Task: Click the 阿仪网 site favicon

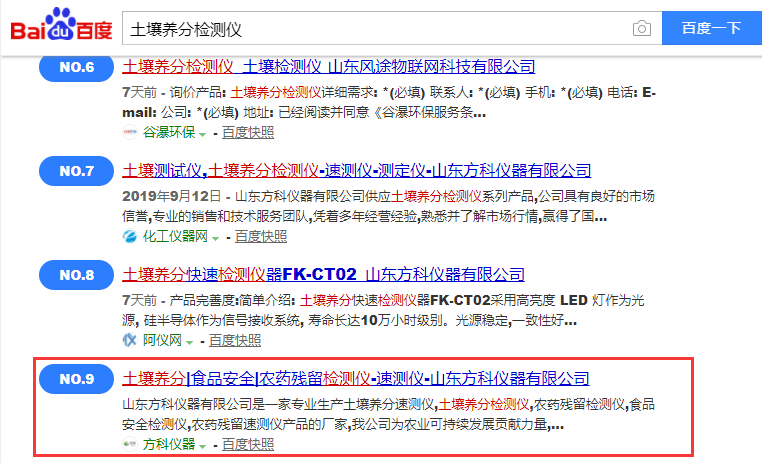Action: [130, 340]
